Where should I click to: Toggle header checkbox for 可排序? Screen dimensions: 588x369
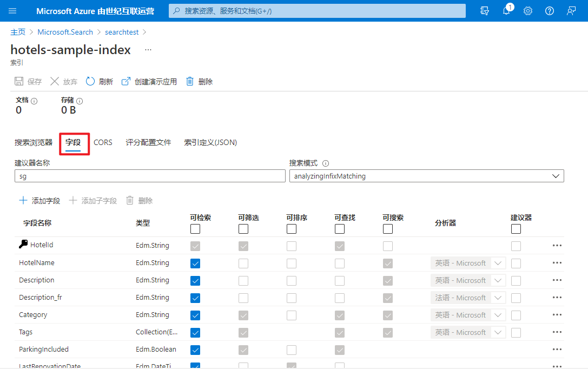[x=292, y=229]
